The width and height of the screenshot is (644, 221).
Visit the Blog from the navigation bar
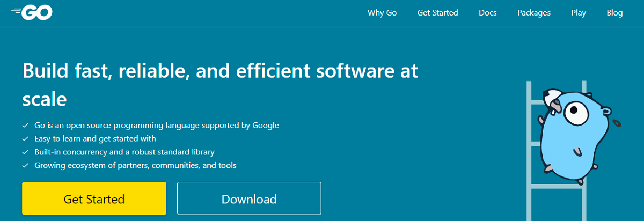tap(614, 13)
